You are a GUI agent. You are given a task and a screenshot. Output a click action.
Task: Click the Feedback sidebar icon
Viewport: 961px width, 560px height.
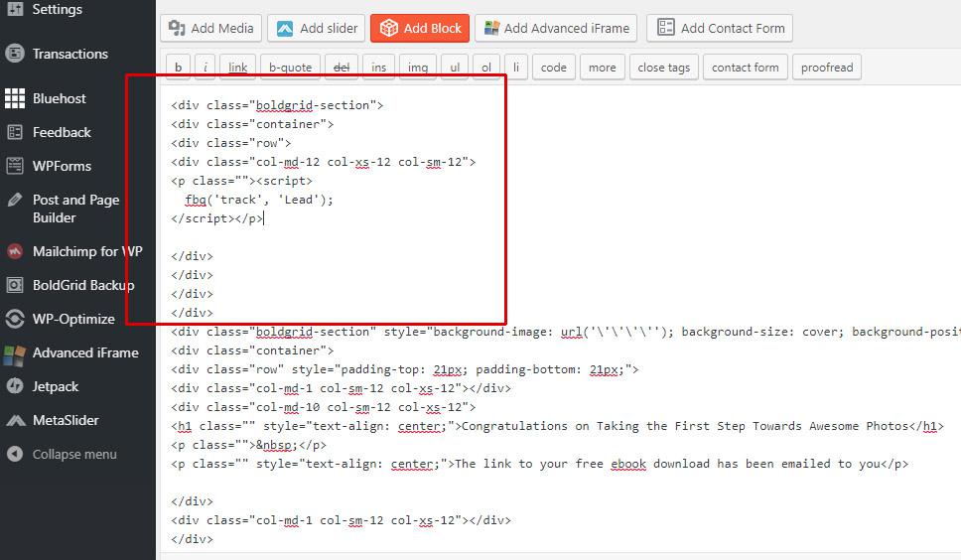(15, 132)
